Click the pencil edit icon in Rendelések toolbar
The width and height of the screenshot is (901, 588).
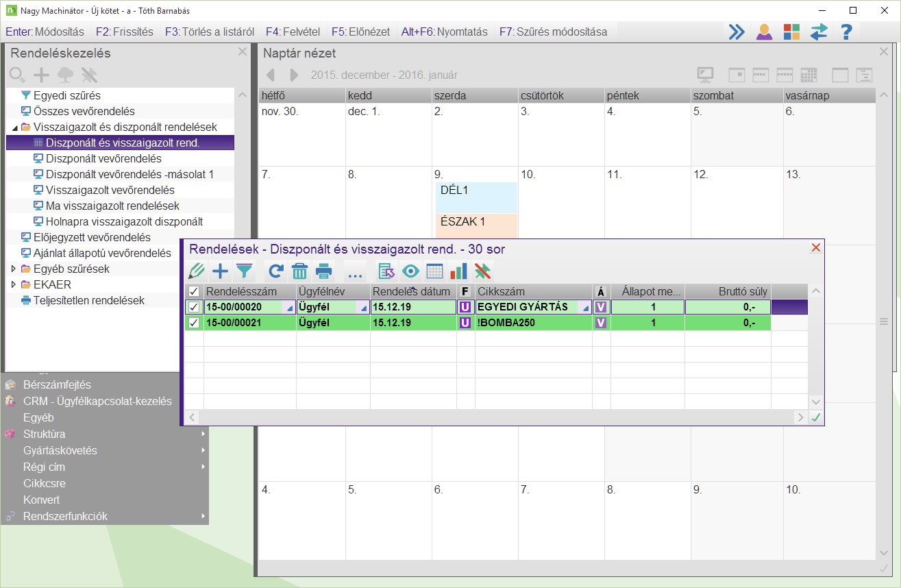click(197, 271)
